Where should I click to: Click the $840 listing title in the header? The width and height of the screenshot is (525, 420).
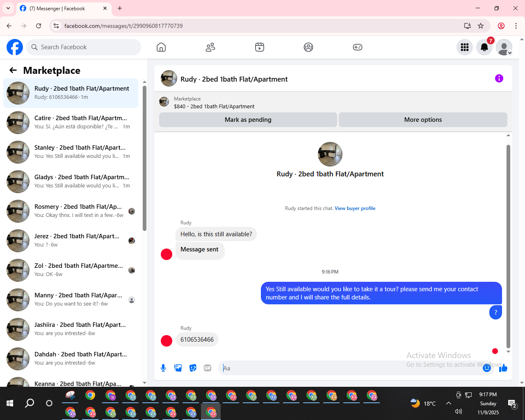pos(214,106)
